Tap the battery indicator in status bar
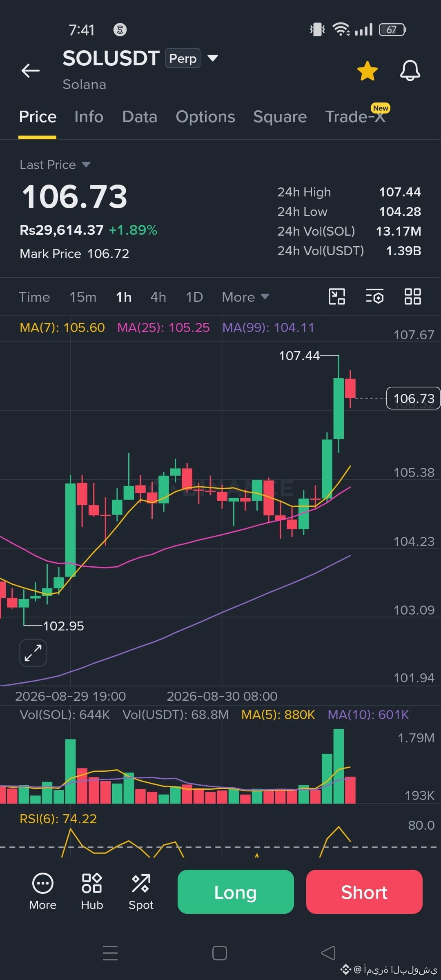441x980 pixels. (392, 29)
